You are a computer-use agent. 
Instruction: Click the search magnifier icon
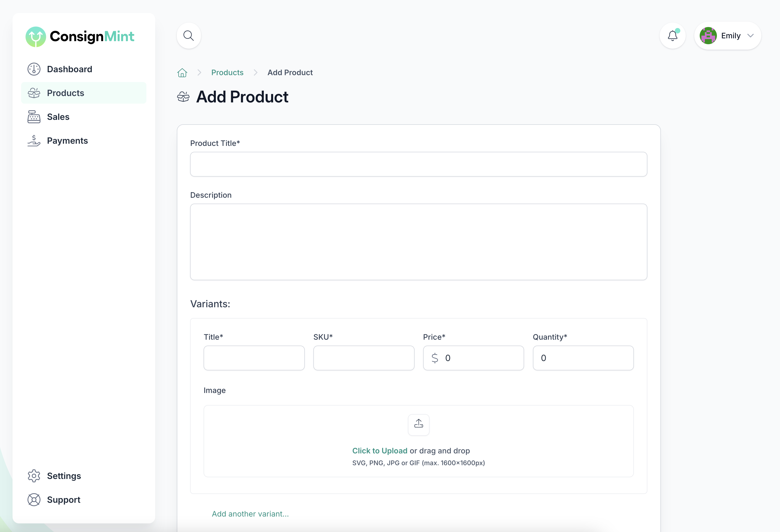tap(189, 36)
